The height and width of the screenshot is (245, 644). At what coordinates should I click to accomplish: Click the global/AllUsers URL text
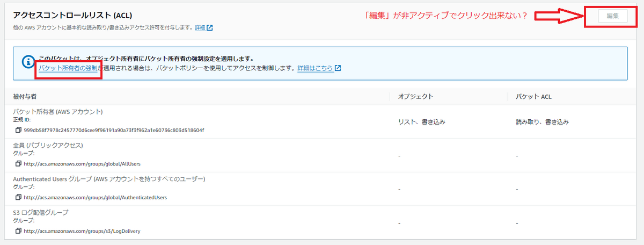82,163
